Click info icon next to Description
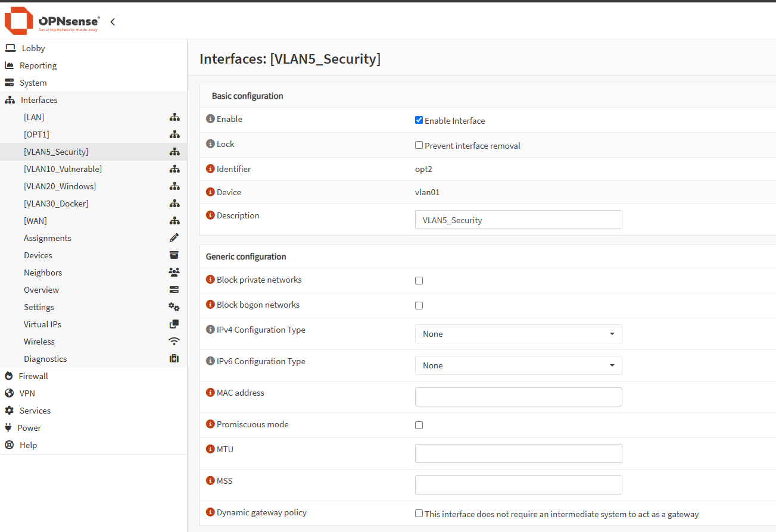 (x=210, y=215)
